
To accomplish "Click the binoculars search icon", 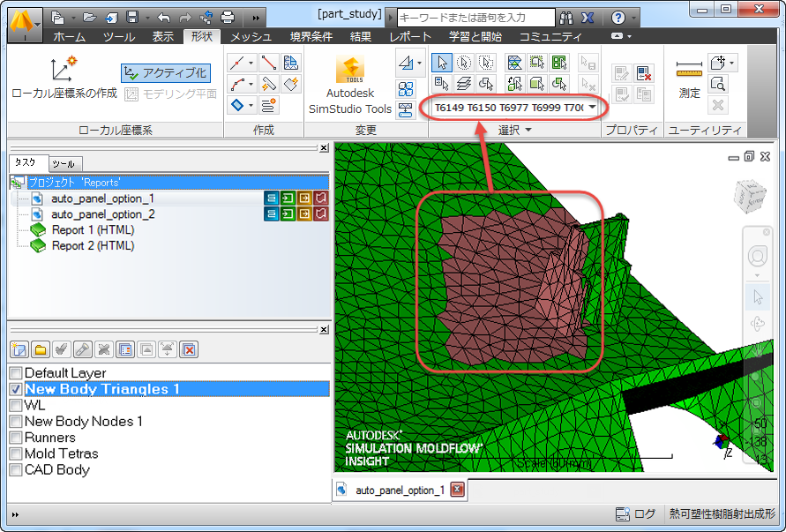I will click(x=566, y=18).
